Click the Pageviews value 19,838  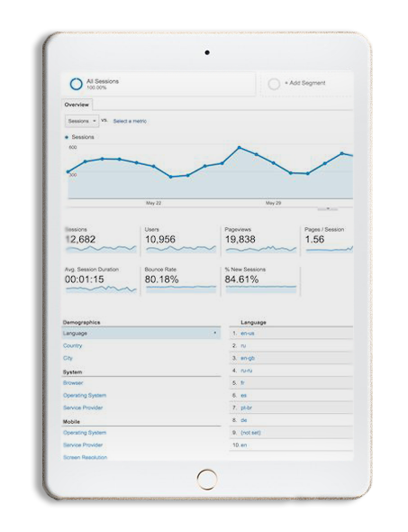pyautogui.click(x=240, y=239)
